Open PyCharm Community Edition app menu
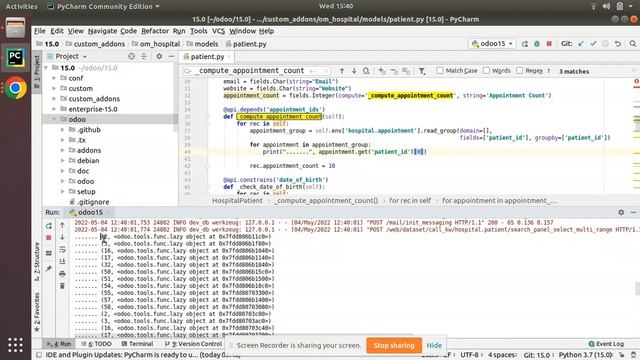This screenshot has width=640, height=360. point(103,6)
